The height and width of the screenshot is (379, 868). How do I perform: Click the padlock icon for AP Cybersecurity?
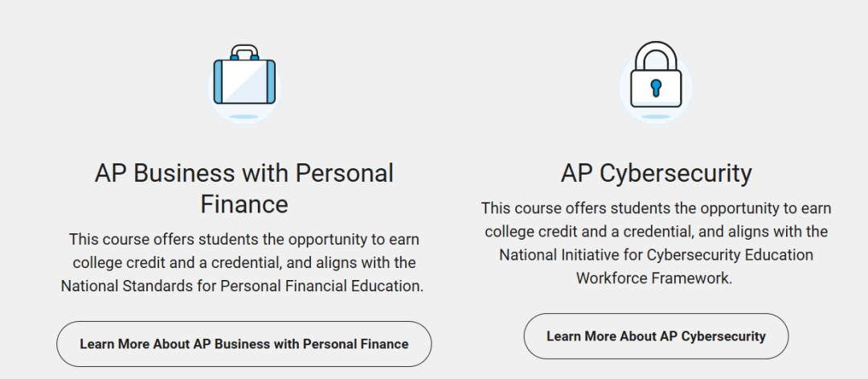coord(656,79)
